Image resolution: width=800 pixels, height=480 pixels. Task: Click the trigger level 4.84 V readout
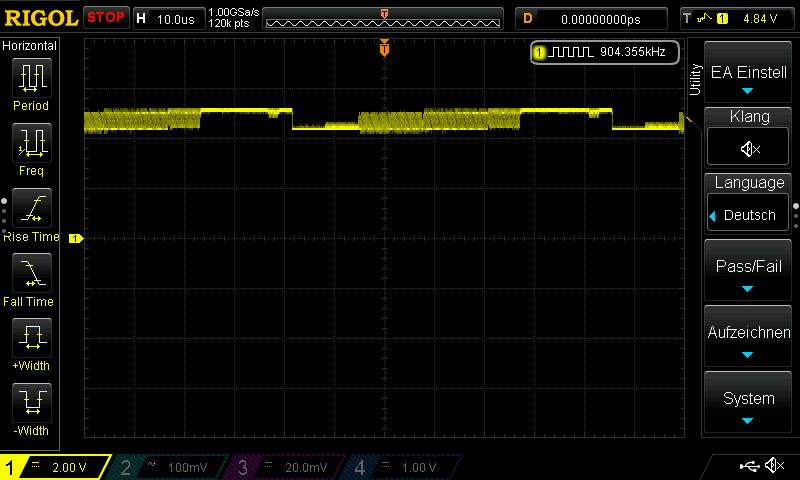(760, 19)
